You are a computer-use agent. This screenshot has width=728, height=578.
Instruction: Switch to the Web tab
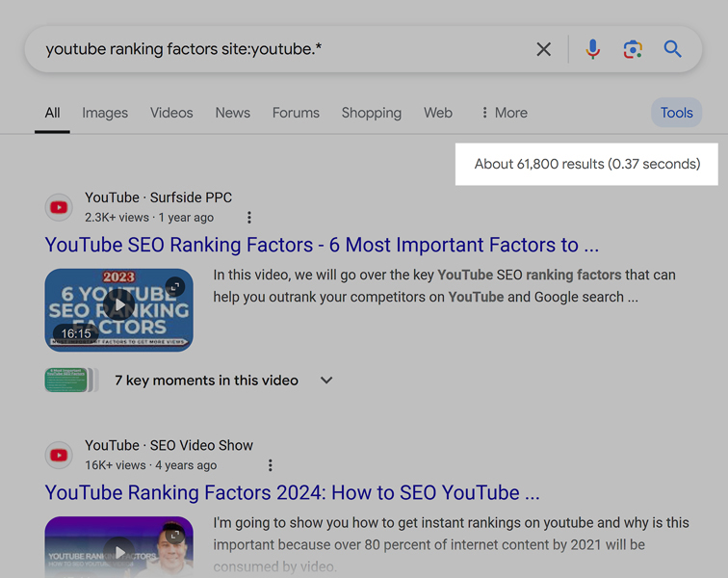pos(438,113)
